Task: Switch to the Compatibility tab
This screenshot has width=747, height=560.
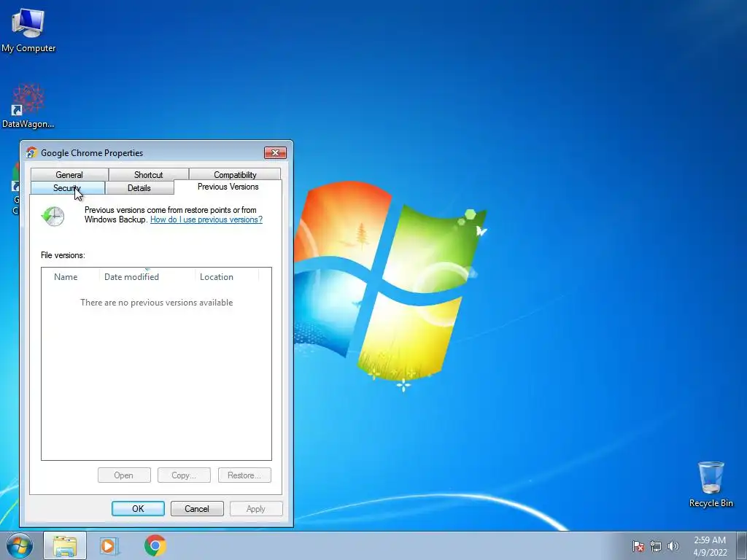Action: pyautogui.click(x=235, y=175)
